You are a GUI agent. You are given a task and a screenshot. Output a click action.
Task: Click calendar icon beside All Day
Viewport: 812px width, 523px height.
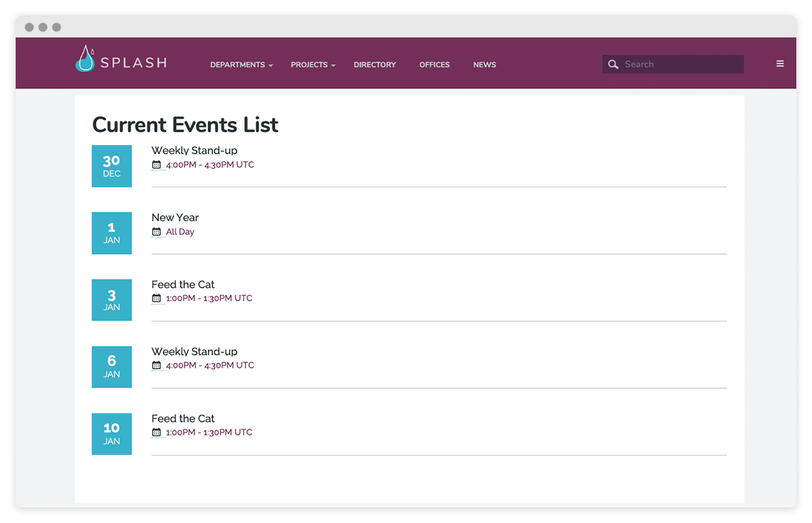coord(157,232)
